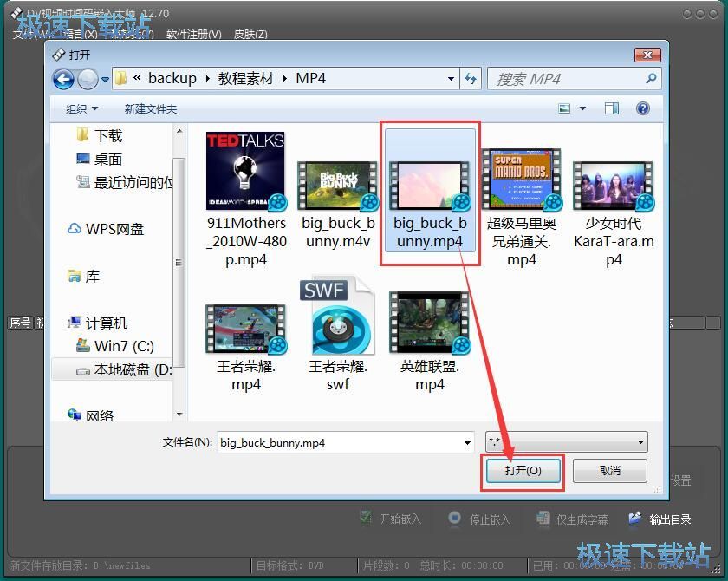728x581 pixels.
Task: Select the 王者荣耀.mp4 video file
Action: (x=246, y=349)
